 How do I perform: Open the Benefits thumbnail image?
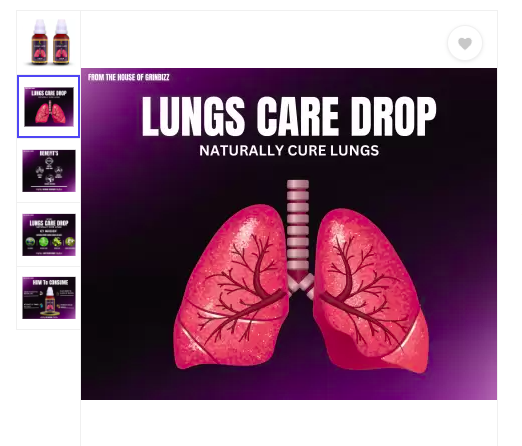click(49, 171)
